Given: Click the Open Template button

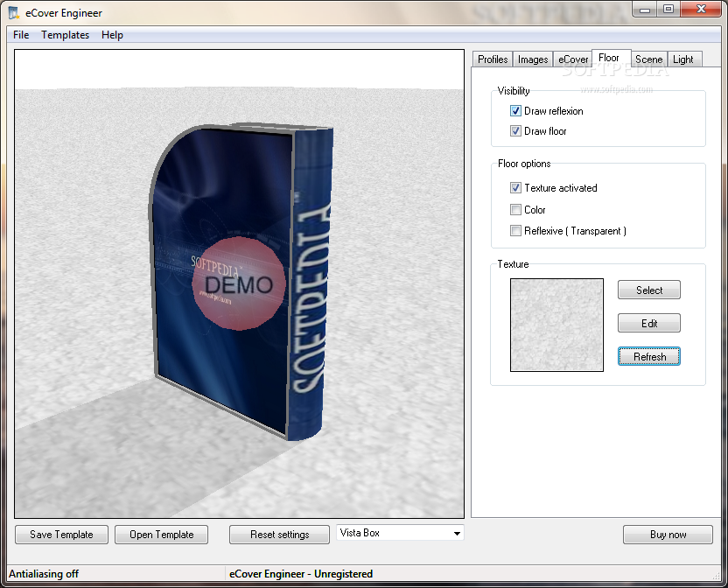Looking at the screenshot, I should coord(162,535).
